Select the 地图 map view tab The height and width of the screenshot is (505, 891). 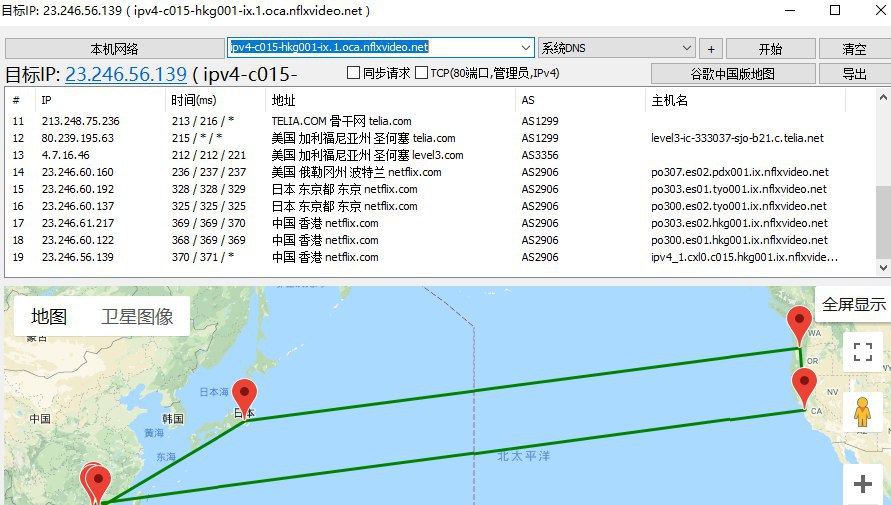pyautogui.click(x=49, y=317)
